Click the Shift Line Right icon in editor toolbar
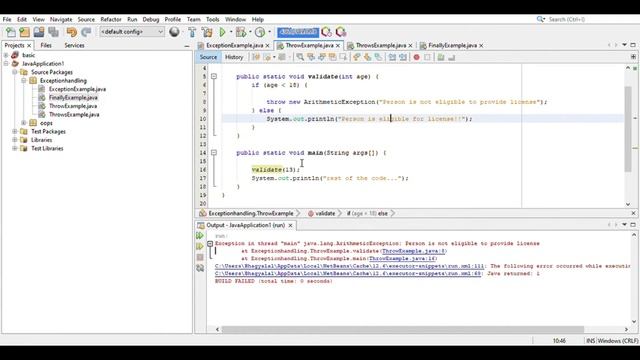Screen dimensions: 640x360 pos(403,57)
